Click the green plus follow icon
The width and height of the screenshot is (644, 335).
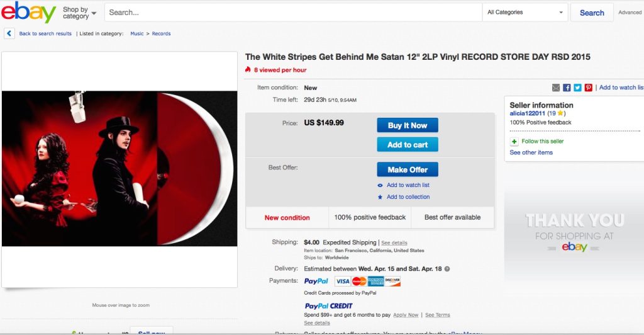[x=514, y=142]
